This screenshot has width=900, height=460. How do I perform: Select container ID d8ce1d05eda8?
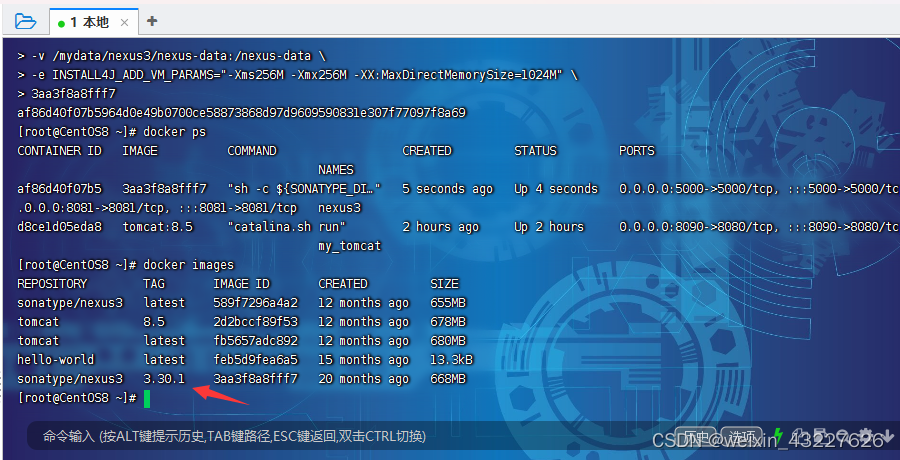click(60, 227)
